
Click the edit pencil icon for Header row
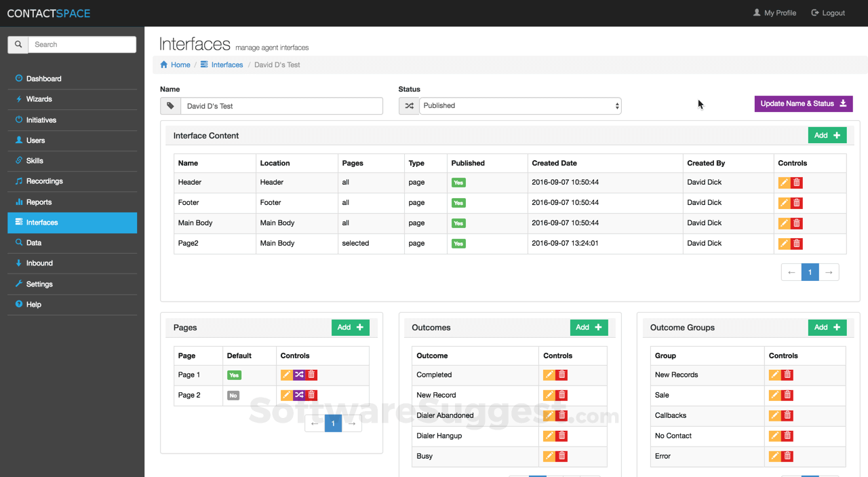(x=784, y=183)
